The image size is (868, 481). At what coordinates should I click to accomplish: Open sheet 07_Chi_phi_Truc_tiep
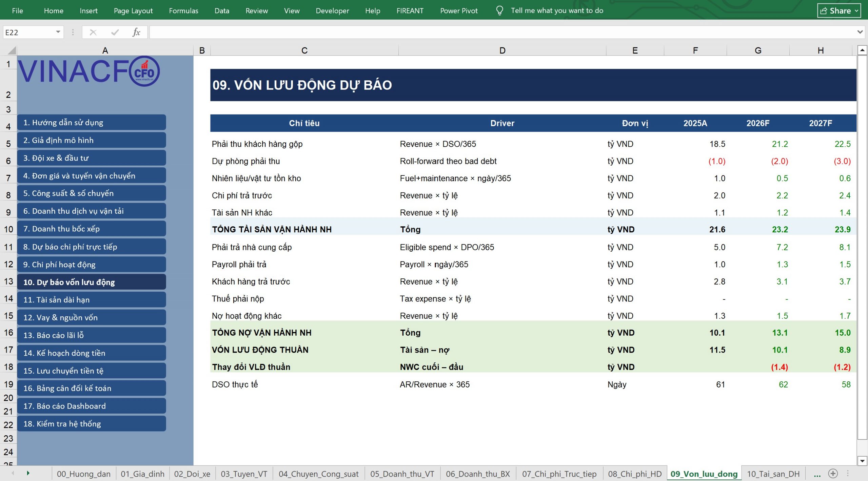pos(559,474)
